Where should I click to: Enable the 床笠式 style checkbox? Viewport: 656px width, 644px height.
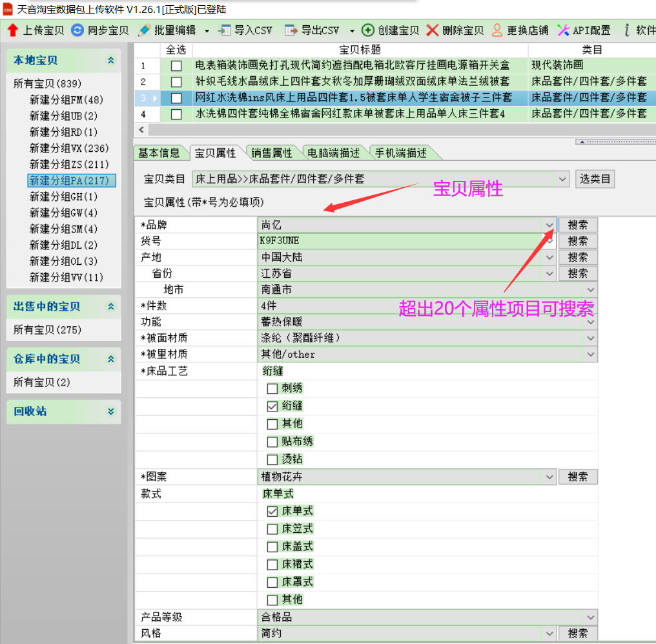click(x=272, y=529)
